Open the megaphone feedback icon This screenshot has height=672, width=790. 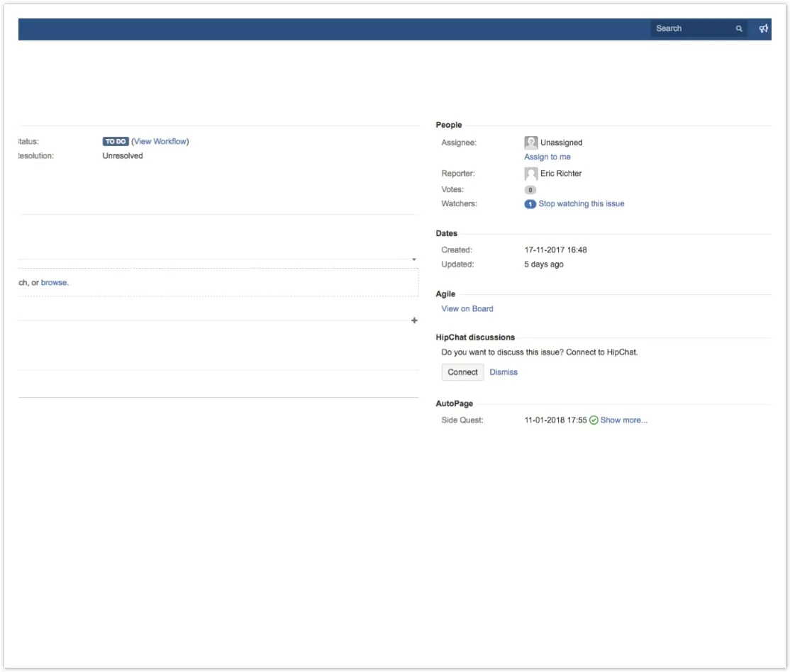click(x=764, y=29)
